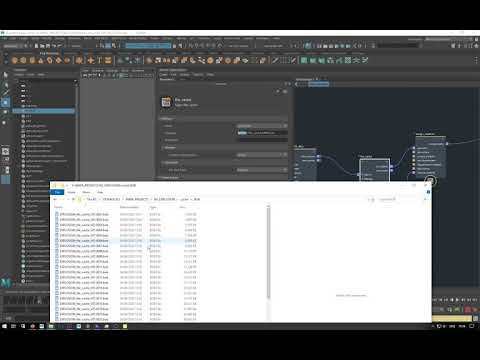Click the Outliner search field

(x=45, y=80)
